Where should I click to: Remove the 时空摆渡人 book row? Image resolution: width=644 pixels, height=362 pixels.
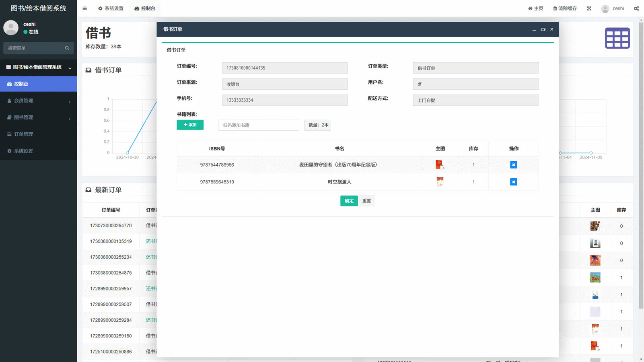(513, 182)
